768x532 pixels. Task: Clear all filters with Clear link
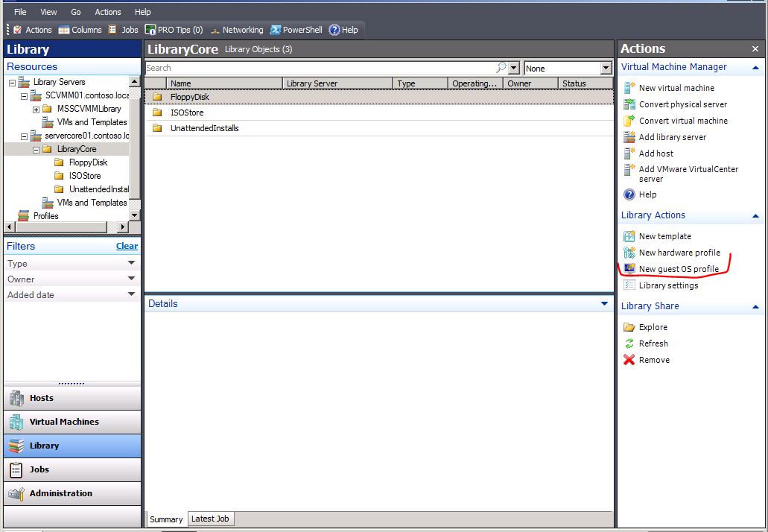[x=127, y=246]
